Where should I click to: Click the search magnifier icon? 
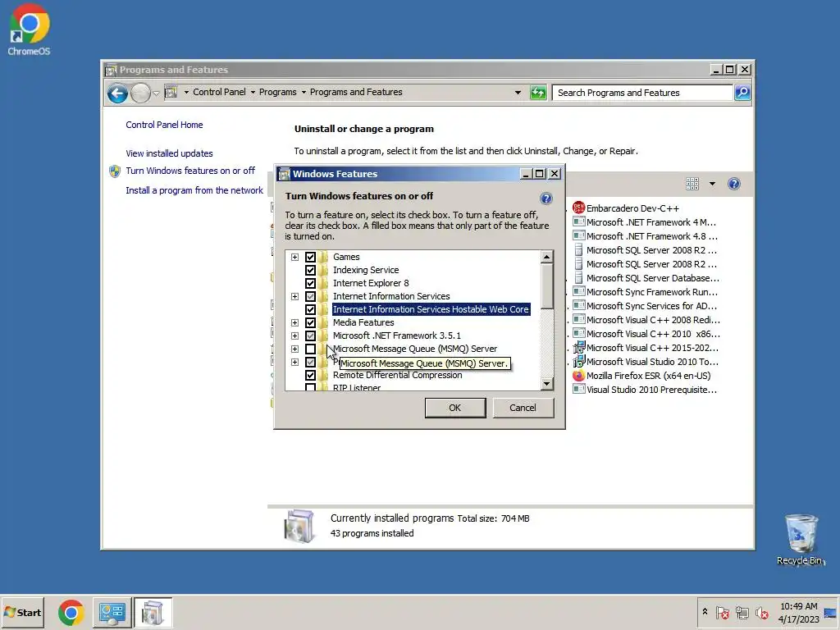pyautogui.click(x=742, y=93)
